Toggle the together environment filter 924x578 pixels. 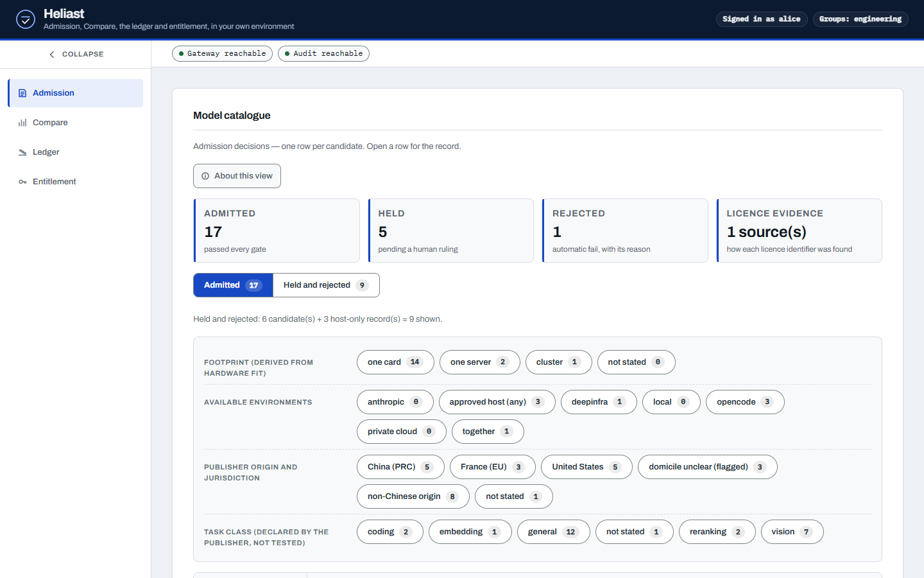click(x=488, y=432)
